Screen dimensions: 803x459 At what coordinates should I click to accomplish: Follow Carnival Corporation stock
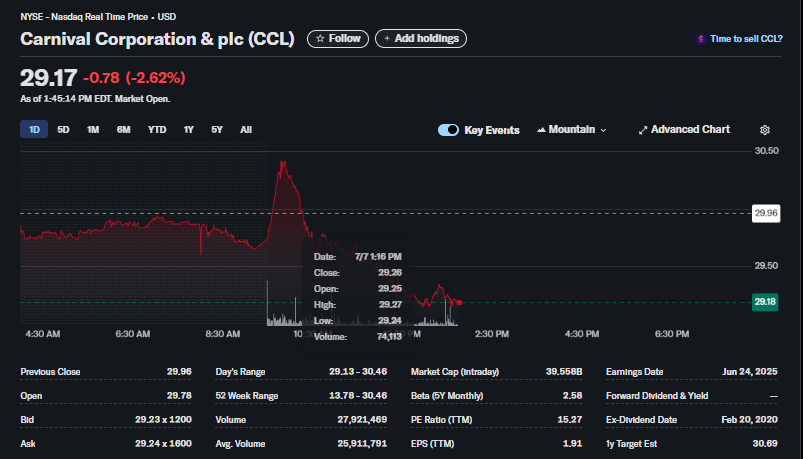[338, 38]
